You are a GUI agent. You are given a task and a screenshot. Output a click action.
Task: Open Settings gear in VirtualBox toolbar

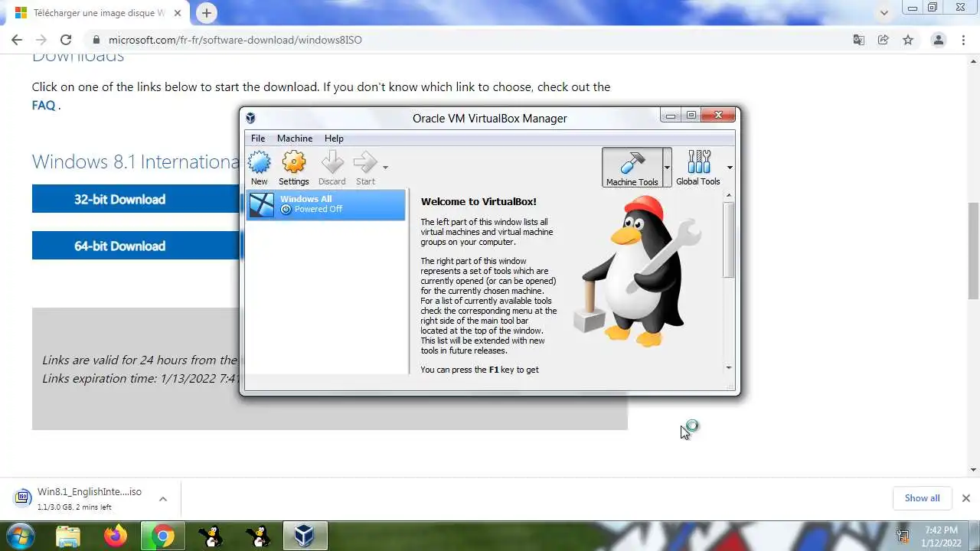(294, 168)
